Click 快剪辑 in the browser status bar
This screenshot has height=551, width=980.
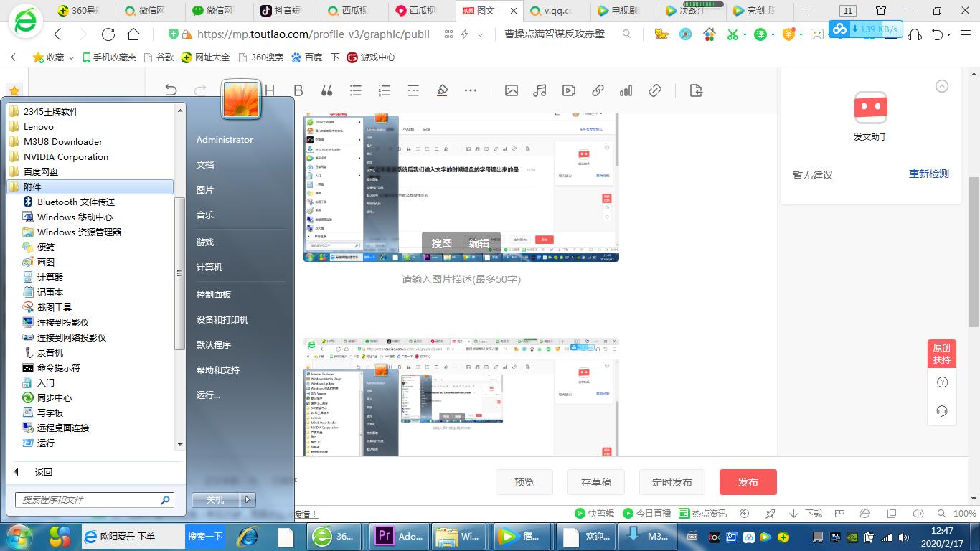[x=594, y=514]
